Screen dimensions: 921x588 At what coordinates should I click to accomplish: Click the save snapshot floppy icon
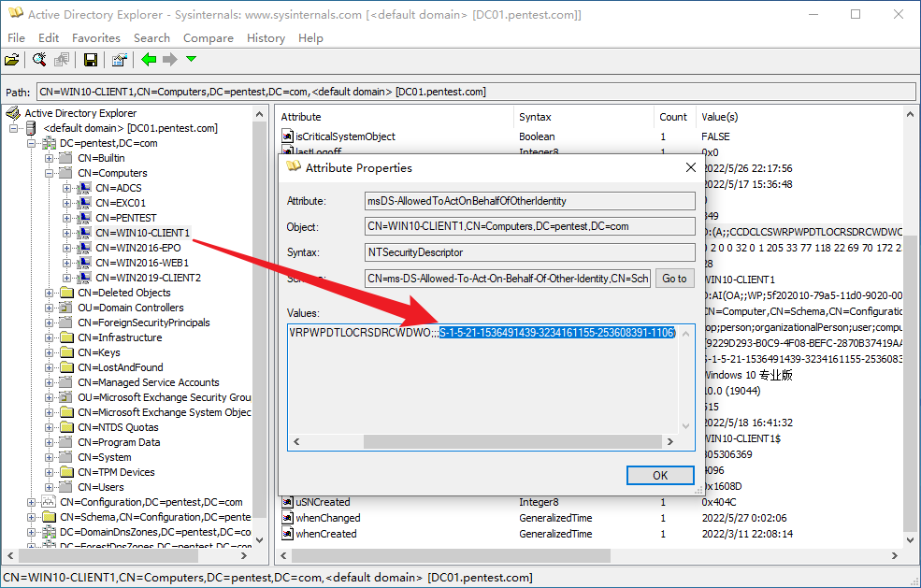click(x=91, y=59)
